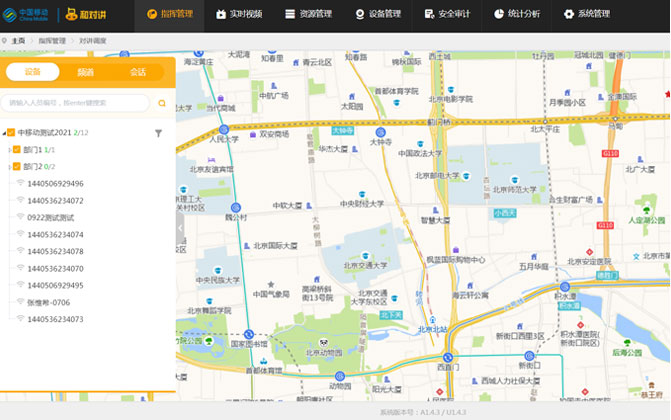Switch to the 频道 tab
This screenshot has height=420, width=671.
point(85,72)
